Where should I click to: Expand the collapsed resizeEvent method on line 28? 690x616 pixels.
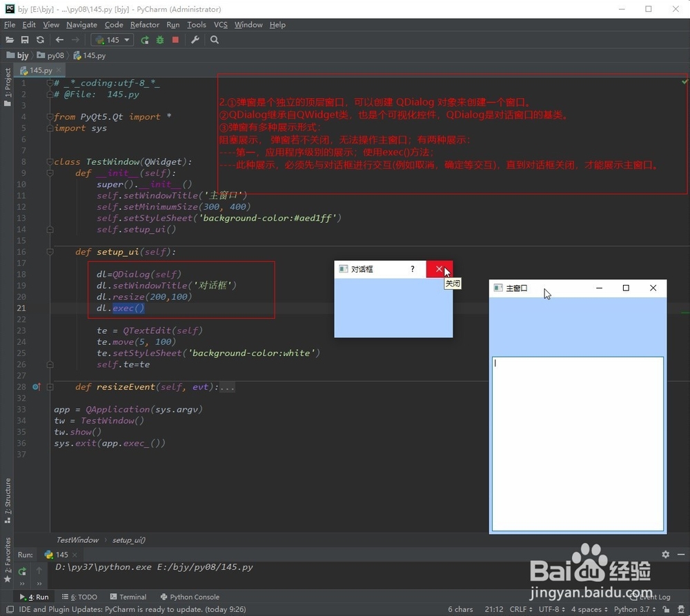(x=50, y=387)
